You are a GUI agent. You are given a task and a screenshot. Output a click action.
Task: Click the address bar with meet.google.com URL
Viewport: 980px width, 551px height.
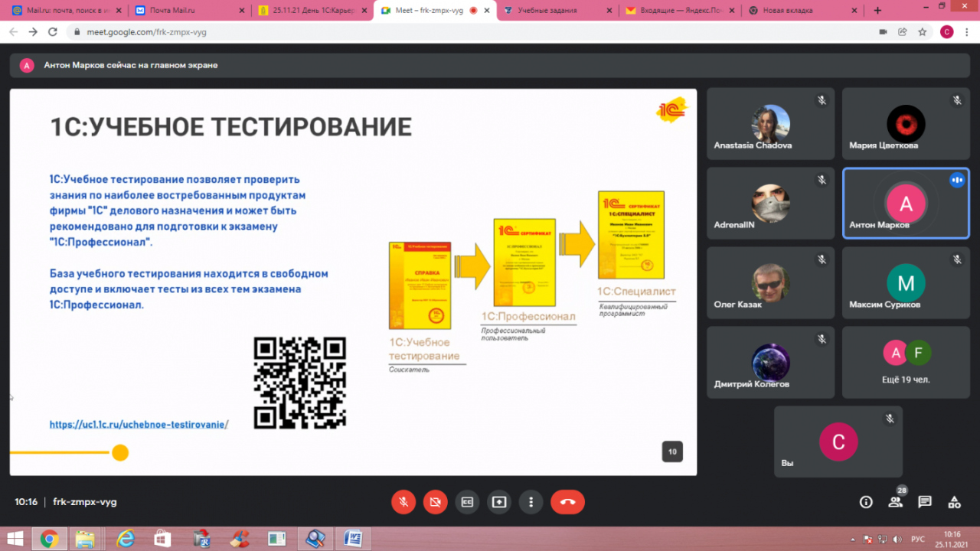point(459,32)
